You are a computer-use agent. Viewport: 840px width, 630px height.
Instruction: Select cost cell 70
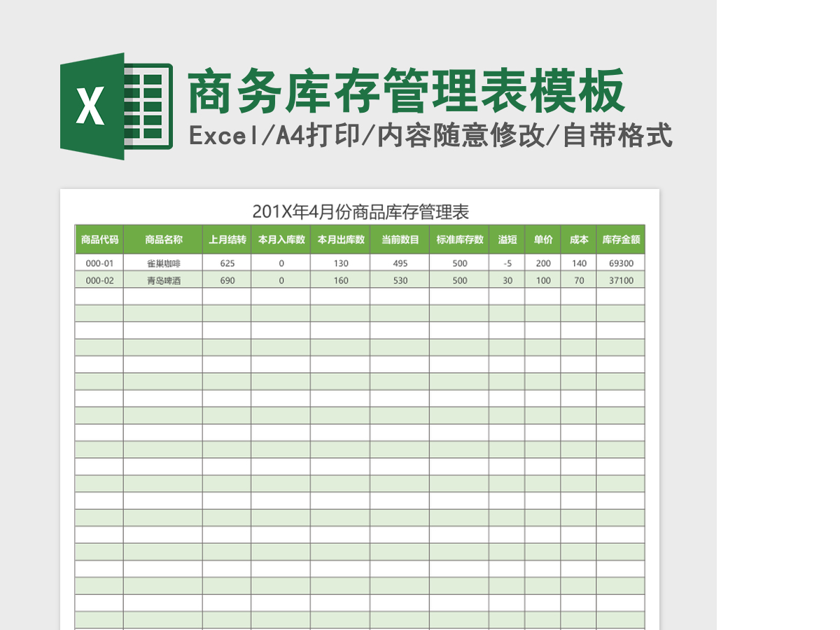coord(579,280)
